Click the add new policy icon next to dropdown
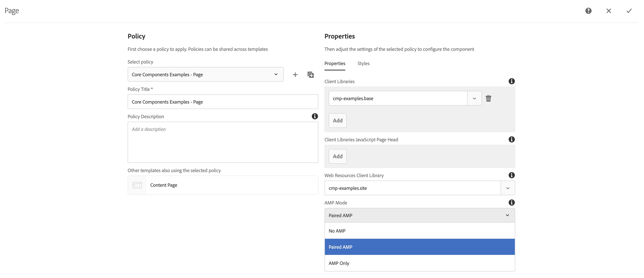Image resolution: width=644 pixels, height=278 pixels. (295, 75)
